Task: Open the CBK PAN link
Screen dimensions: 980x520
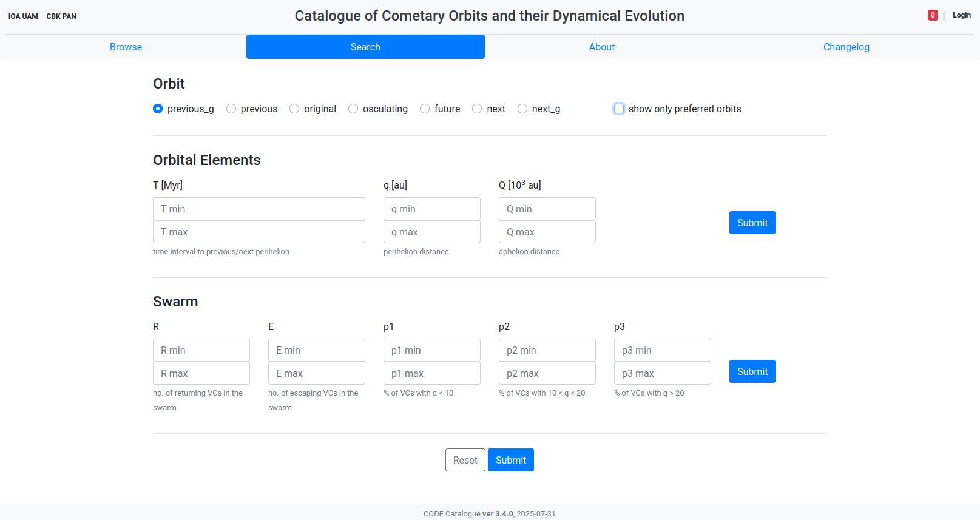Action: pyautogui.click(x=61, y=16)
